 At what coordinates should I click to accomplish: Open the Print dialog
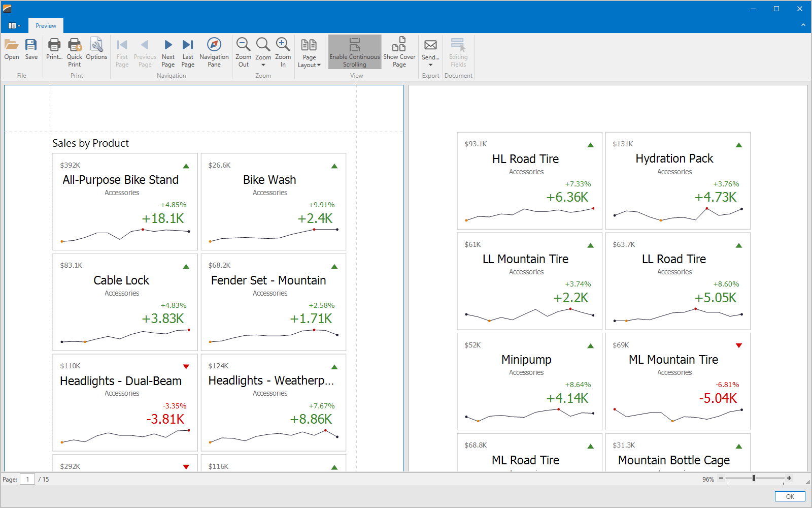click(54, 49)
